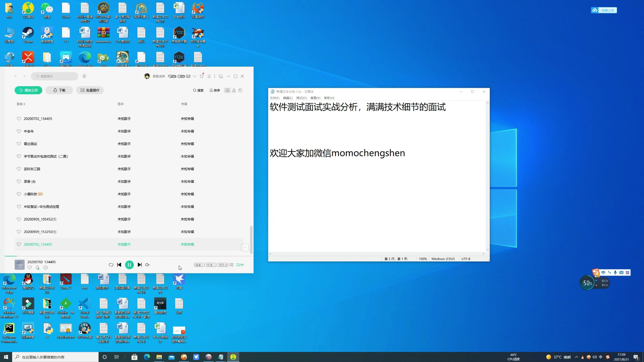The height and width of the screenshot is (362, 644).
Task: Open the 格式(O) menu in Notepad
Action: (302, 98)
